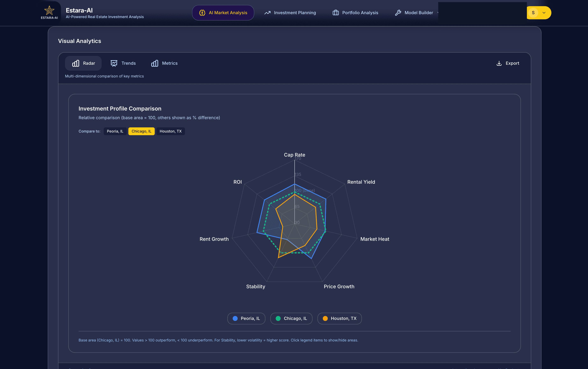Click the Cap Rate axis label on the radar
The width and height of the screenshot is (588, 369).
294,155
